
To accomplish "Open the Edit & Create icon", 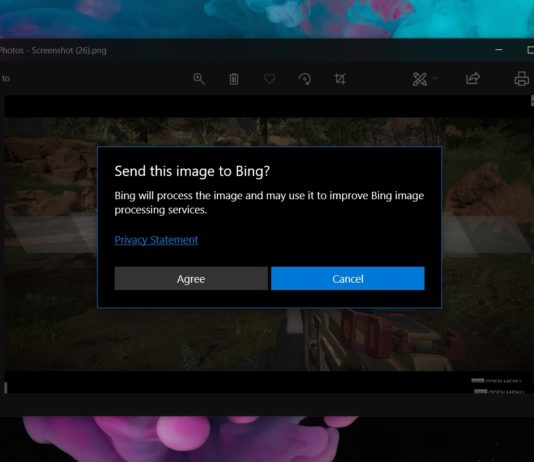I will point(420,79).
